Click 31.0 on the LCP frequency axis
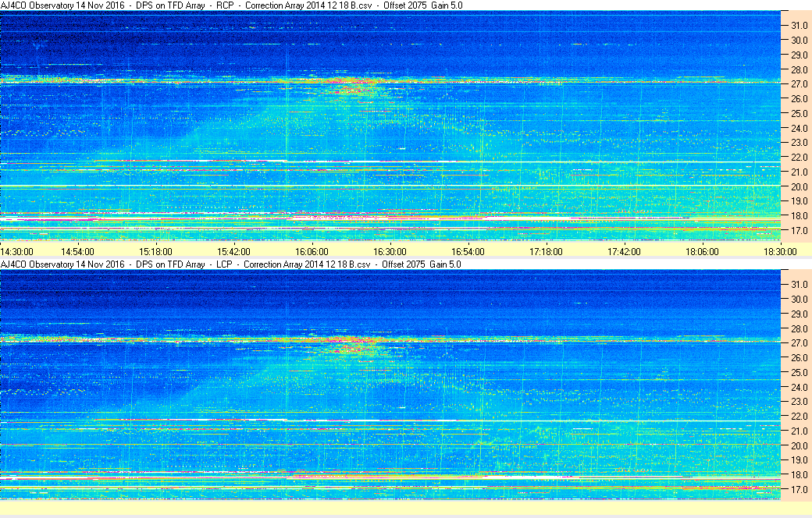 pyautogui.click(x=799, y=285)
